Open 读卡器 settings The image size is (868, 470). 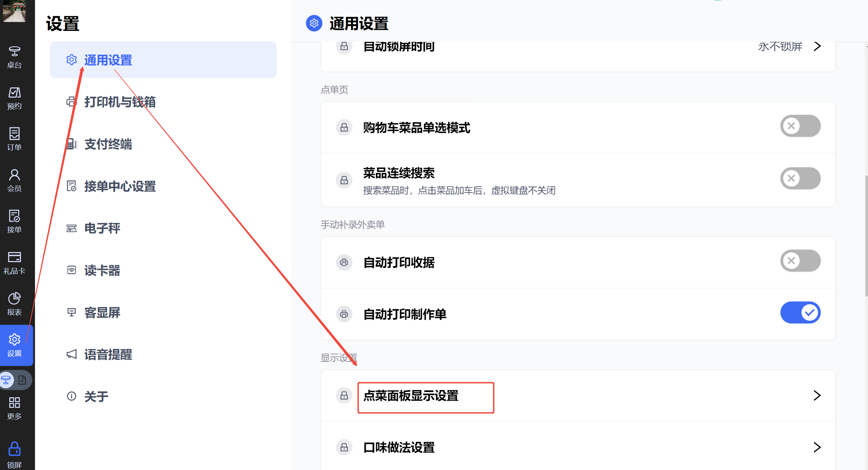pos(163,270)
